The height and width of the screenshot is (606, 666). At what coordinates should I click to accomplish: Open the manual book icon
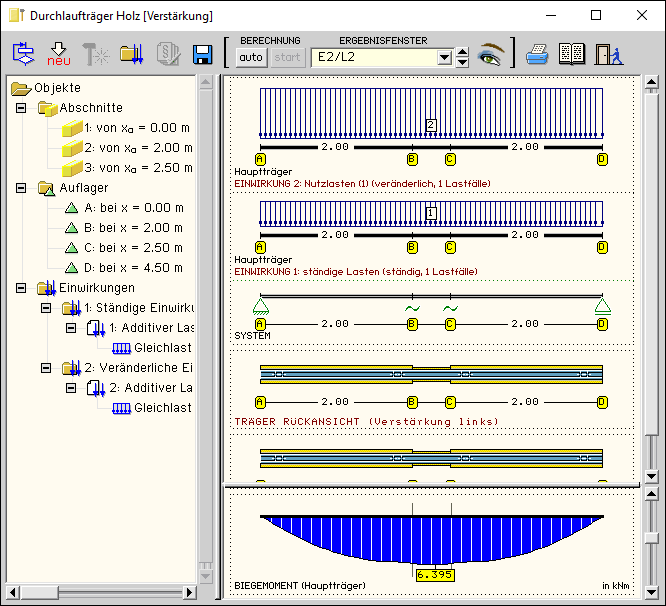point(571,55)
